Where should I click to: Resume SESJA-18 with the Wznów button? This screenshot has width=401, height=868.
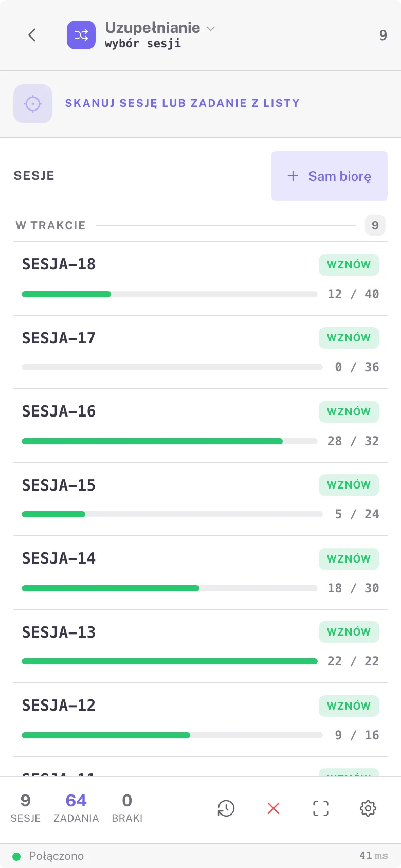[349, 265]
